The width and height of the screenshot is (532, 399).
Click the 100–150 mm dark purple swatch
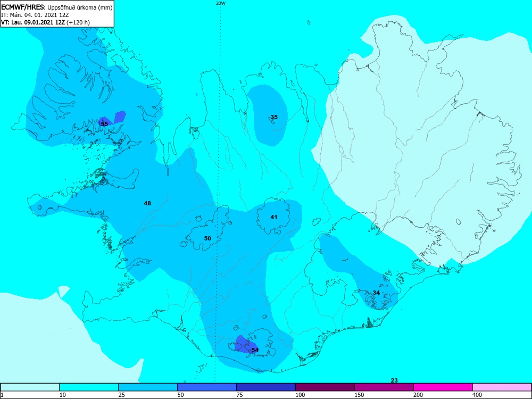click(325, 387)
